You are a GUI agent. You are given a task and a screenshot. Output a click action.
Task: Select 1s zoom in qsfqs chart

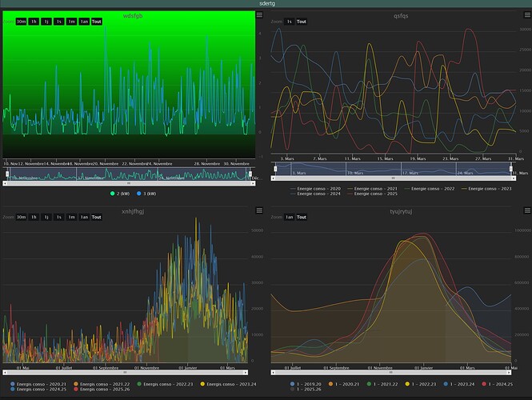289,22
